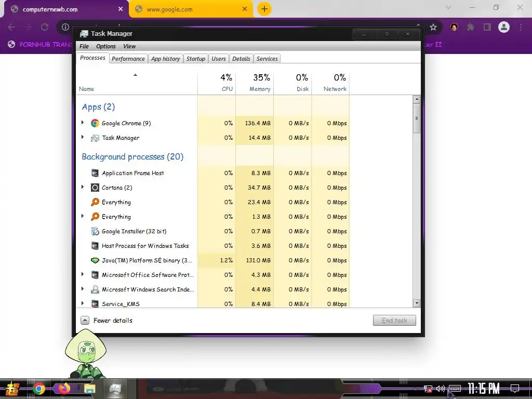Expand the Microsoft Office Software Protection group
This screenshot has width=532, height=399.
pos(83,274)
